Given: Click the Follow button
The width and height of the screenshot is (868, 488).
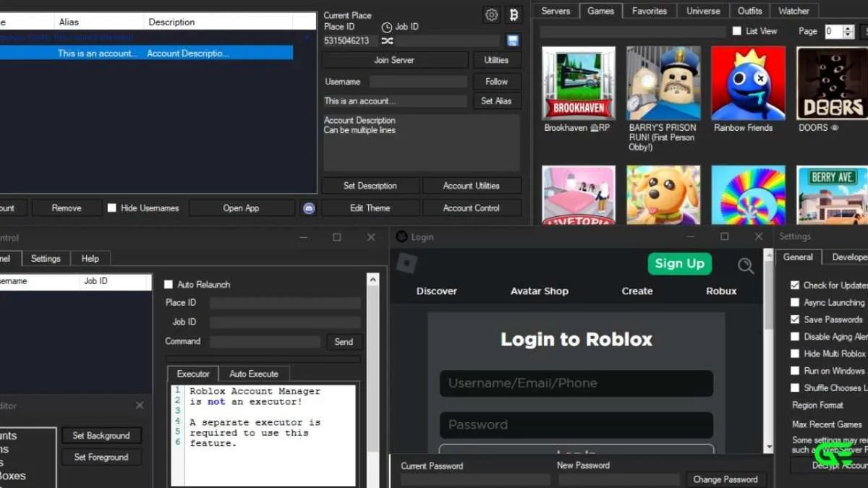Looking at the screenshot, I should coord(496,82).
